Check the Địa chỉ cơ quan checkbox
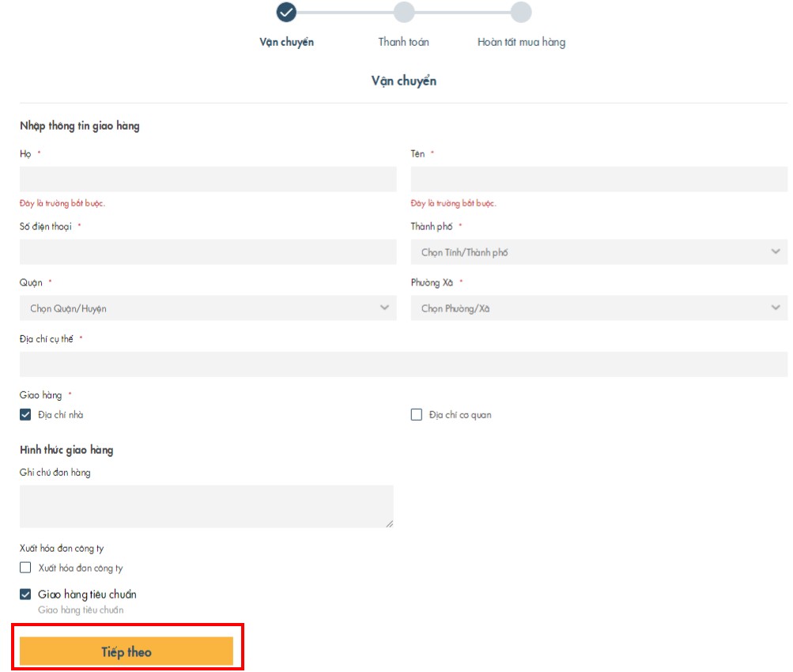Image resolution: width=793 pixels, height=672 pixels. (416, 414)
